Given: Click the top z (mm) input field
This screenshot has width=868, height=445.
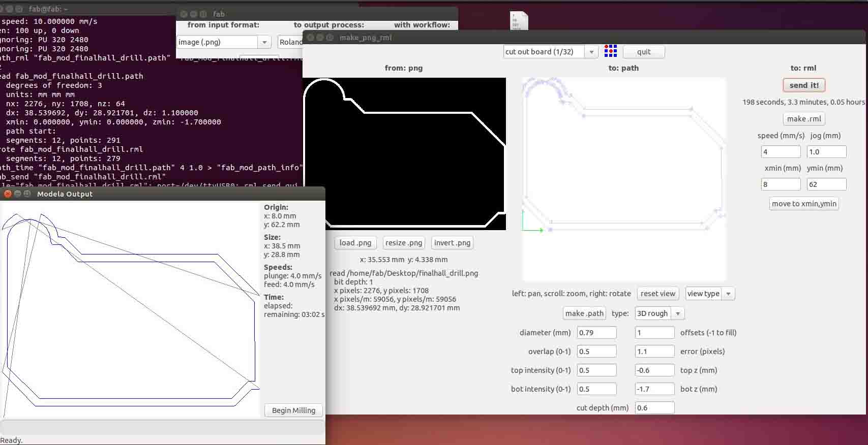Looking at the screenshot, I should click(655, 370).
